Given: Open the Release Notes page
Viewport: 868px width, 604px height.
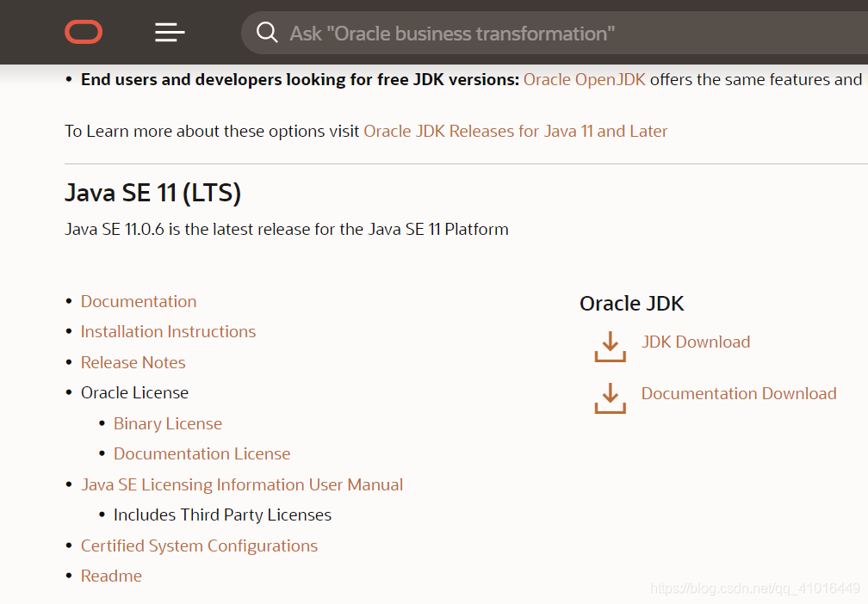Looking at the screenshot, I should [x=133, y=362].
